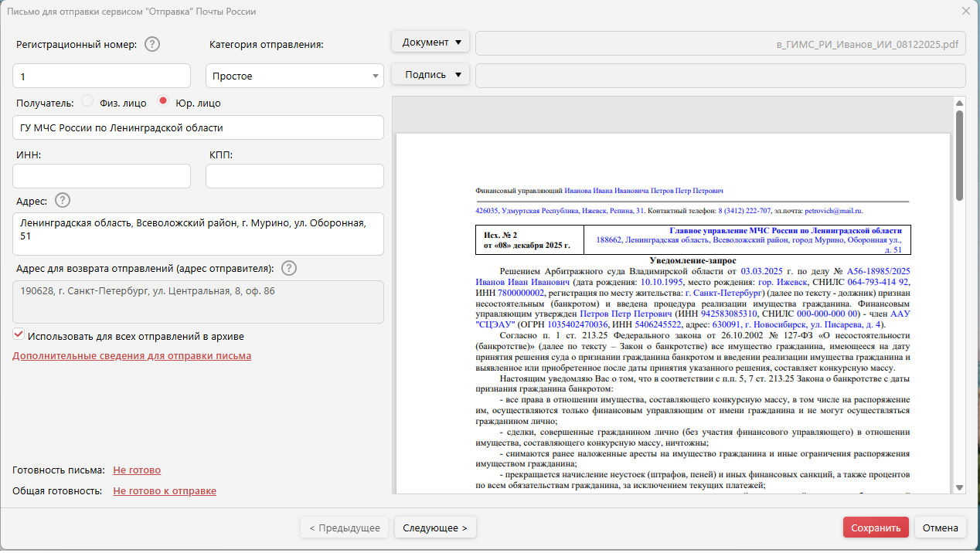Select the Юр. лицо radio button
This screenshot has width=980, height=553.
coord(163,102)
